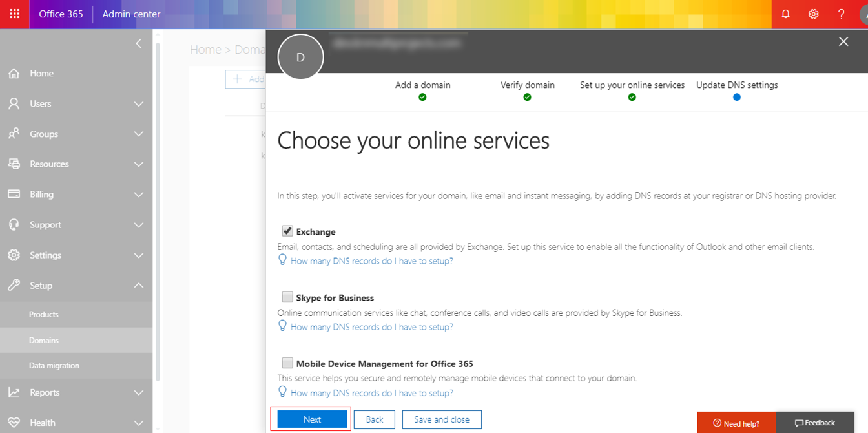Click lightbulb icon under Exchange
868x433 pixels.
(x=282, y=260)
